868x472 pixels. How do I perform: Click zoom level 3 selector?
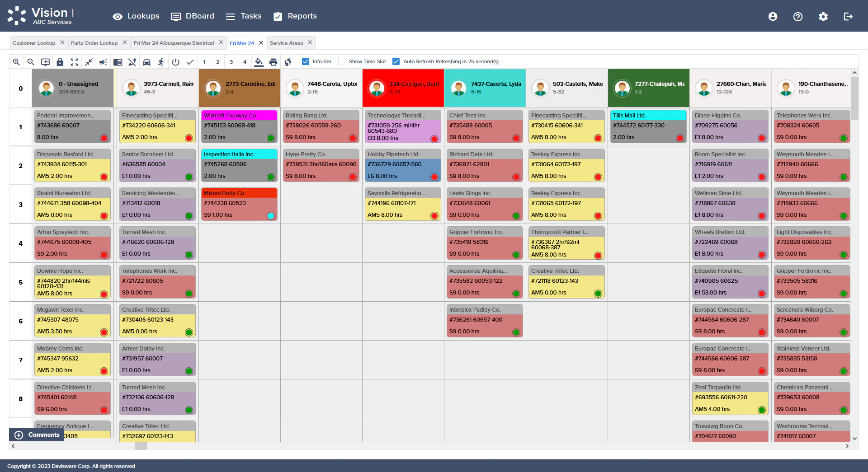point(232,61)
